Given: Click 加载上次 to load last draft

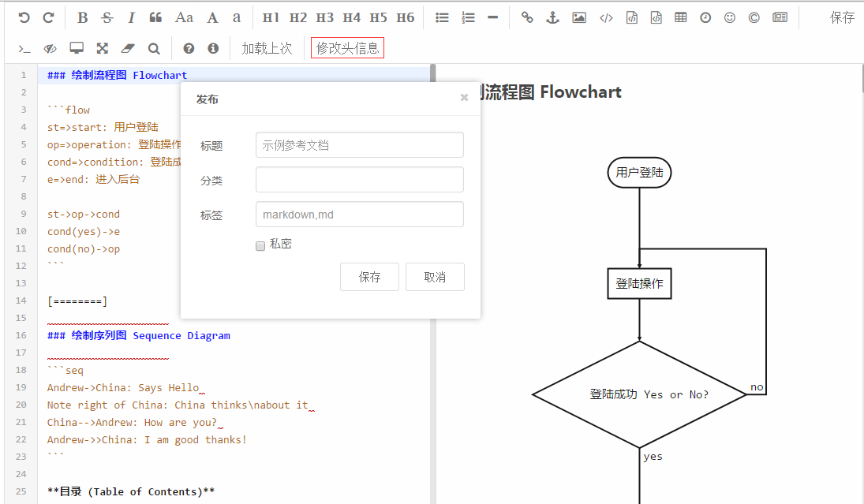Looking at the screenshot, I should 267,48.
